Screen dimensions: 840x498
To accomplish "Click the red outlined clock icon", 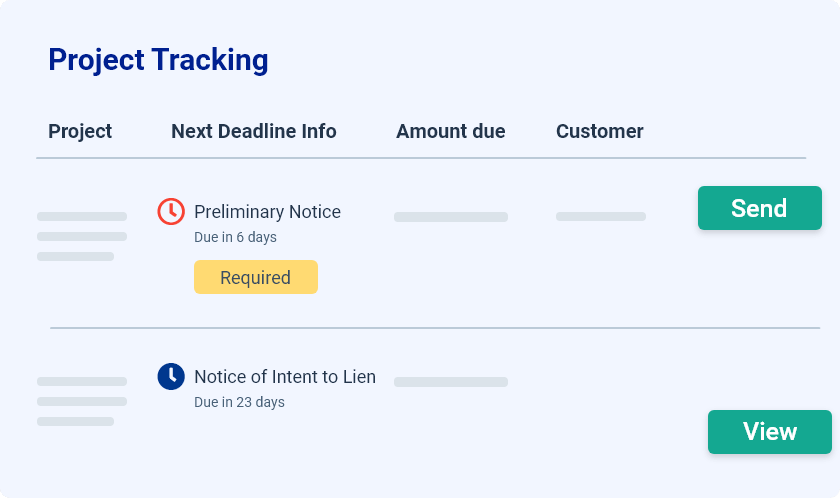I will [171, 211].
